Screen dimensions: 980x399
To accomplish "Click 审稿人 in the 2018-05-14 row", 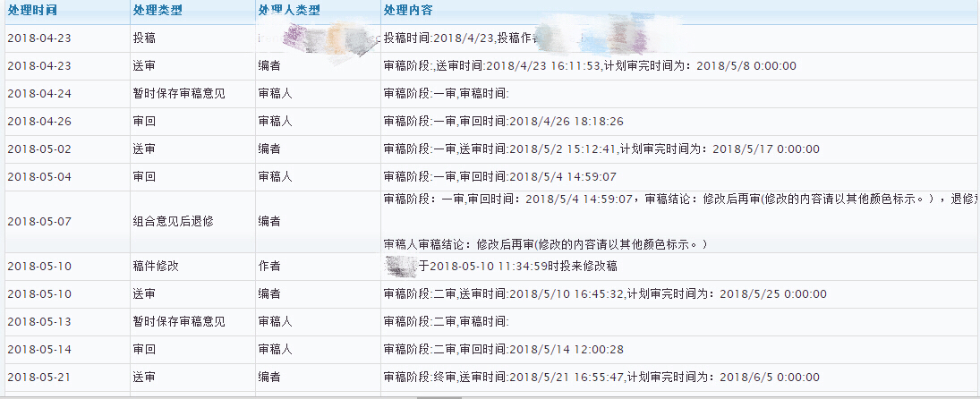I will point(275,350).
